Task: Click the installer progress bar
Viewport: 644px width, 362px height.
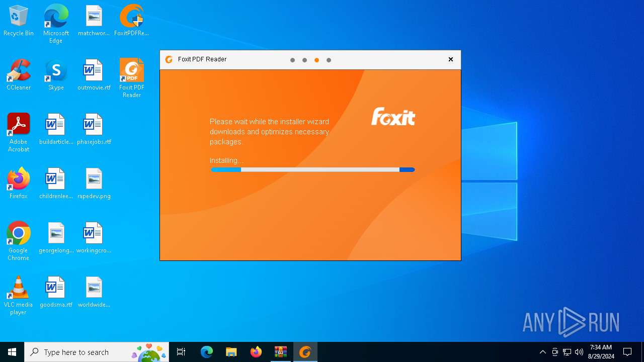Action: (312, 170)
